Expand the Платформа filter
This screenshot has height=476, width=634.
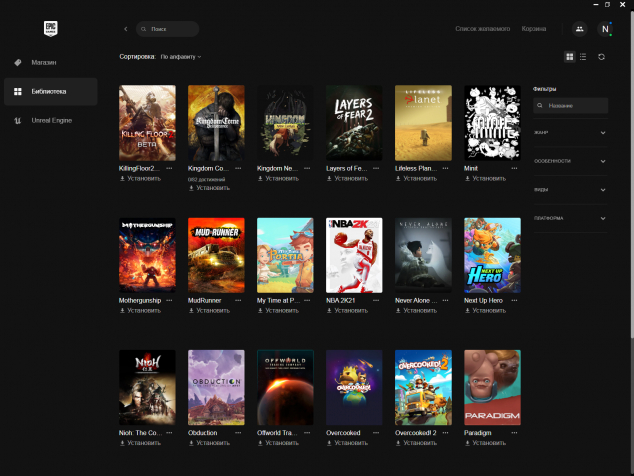point(570,218)
